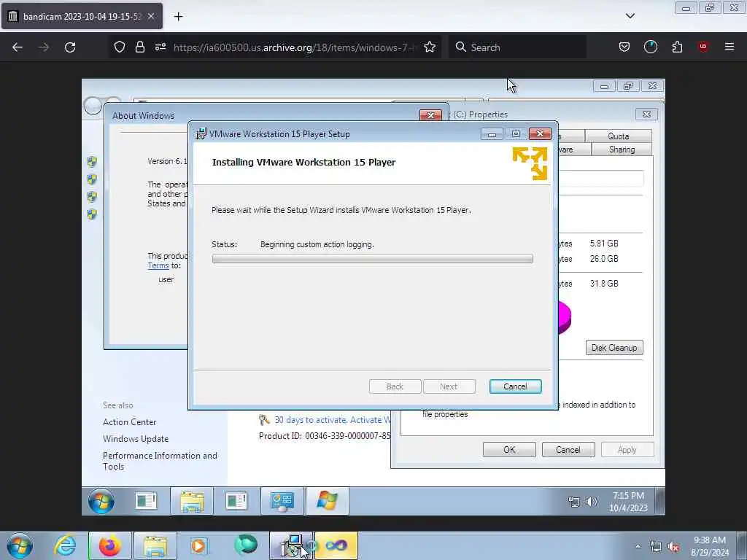Close the C: Properties dialog window
This screenshot has width=747, height=560.
pyautogui.click(x=646, y=114)
